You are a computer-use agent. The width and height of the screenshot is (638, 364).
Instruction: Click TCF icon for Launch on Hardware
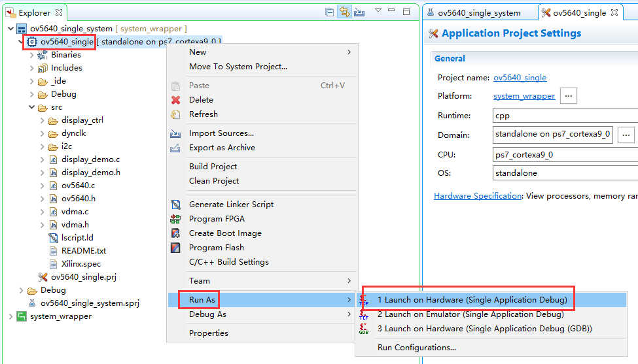click(364, 300)
